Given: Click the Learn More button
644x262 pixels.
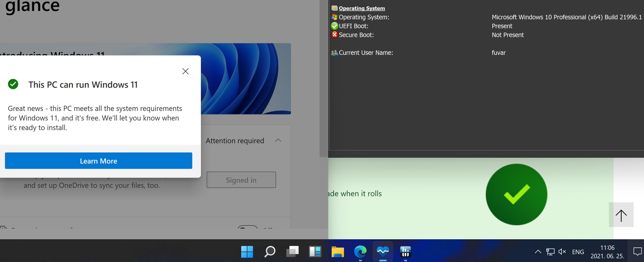Looking at the screenshot, I should point(98,161).
